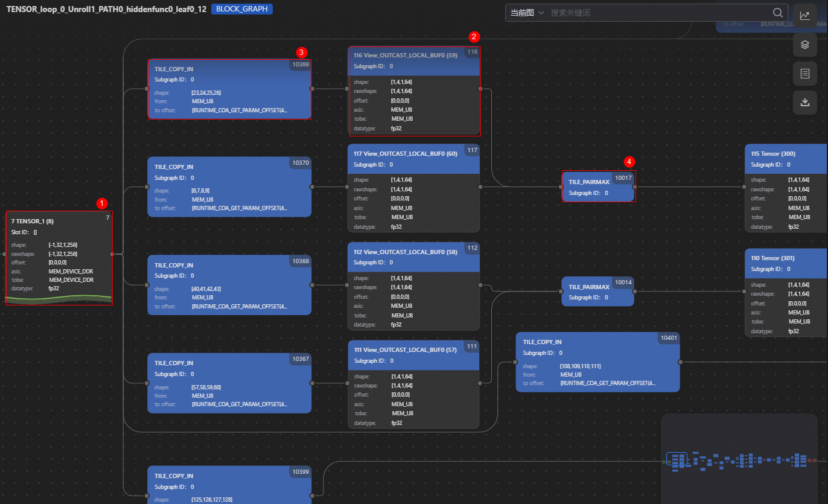828x504 pixels.
Task: Select TILE_COPY_IN node 10401
Action: coord(597,362)
